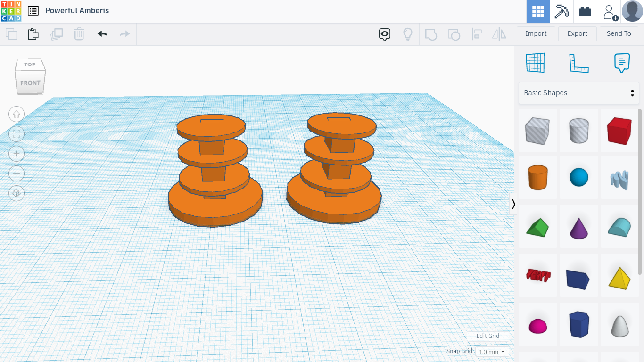
Task: Click the Home view button
Action: click(x=17, y=114)
